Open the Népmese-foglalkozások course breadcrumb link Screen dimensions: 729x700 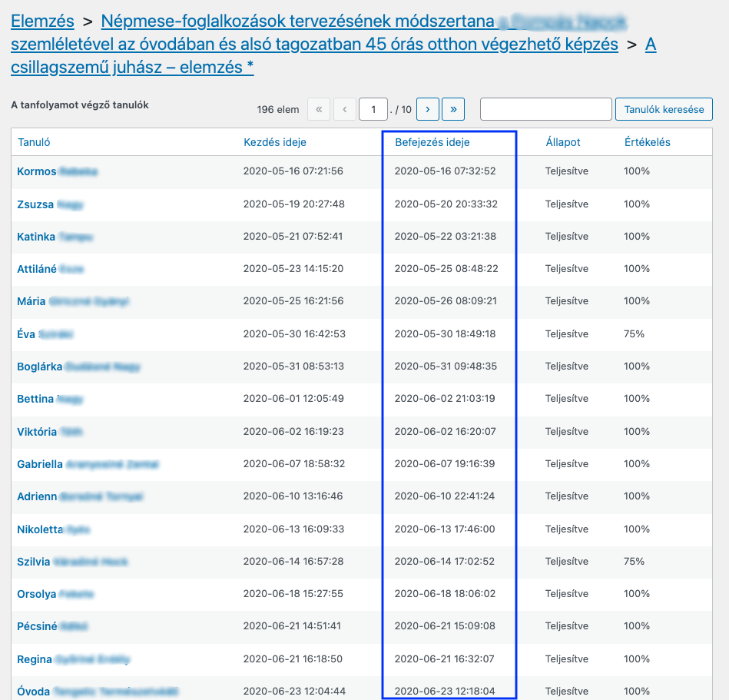click(315, 32)
